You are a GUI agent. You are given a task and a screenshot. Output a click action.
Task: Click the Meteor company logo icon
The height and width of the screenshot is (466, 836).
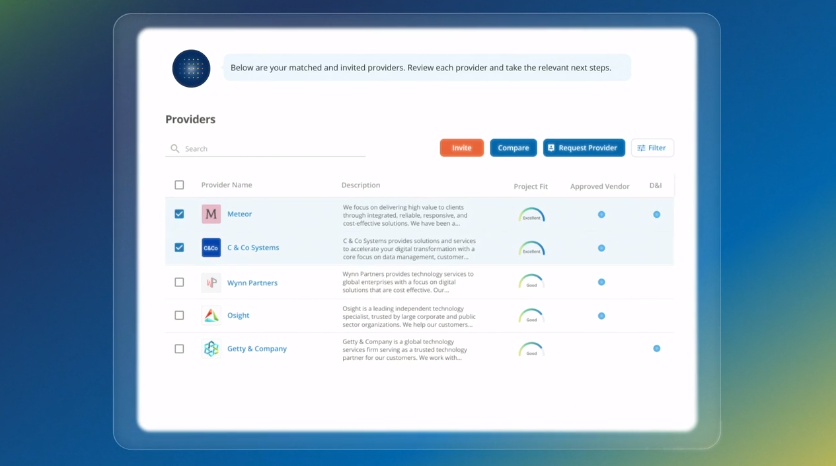pos(211,214)
